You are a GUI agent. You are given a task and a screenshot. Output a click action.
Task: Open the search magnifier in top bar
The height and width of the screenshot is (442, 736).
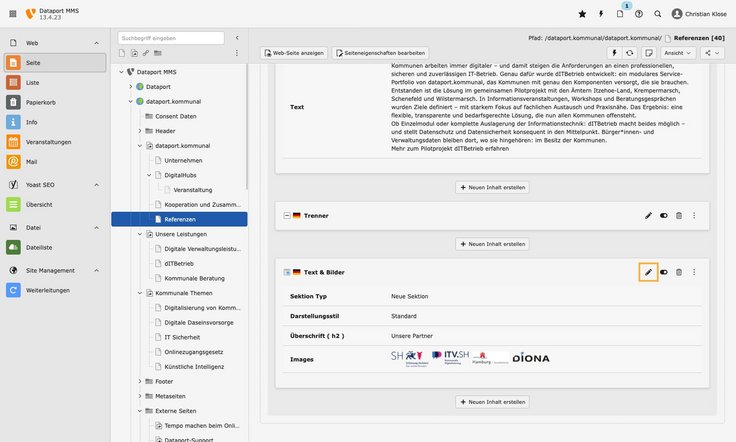tap(657, 14)
